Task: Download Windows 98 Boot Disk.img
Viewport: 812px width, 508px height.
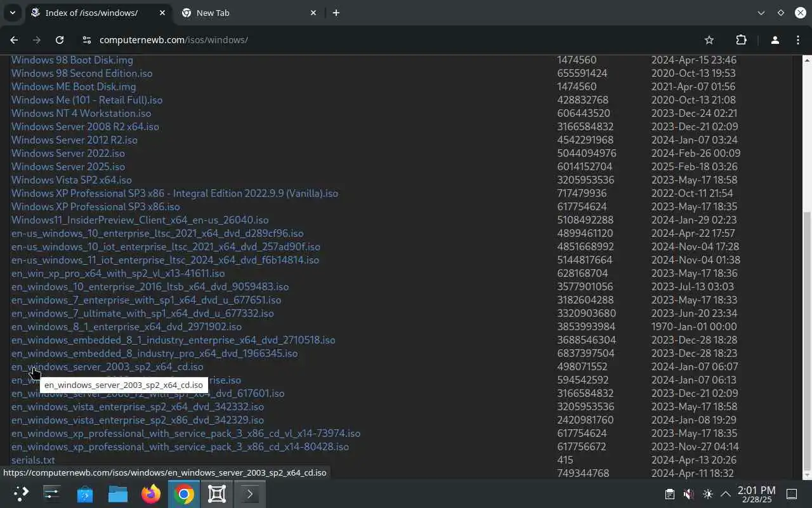Action: pos(72,60)
